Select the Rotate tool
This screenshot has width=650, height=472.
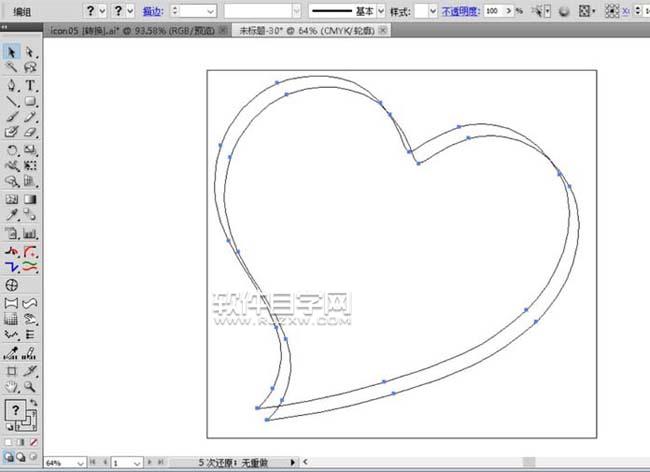pyautogui.click(x=12, y=149)
